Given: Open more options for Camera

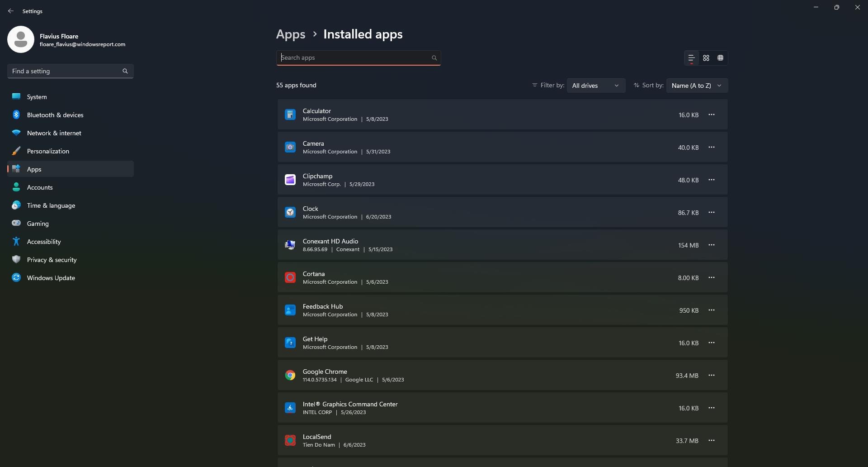Looking at the screenshot, I should tap(712, 148).
